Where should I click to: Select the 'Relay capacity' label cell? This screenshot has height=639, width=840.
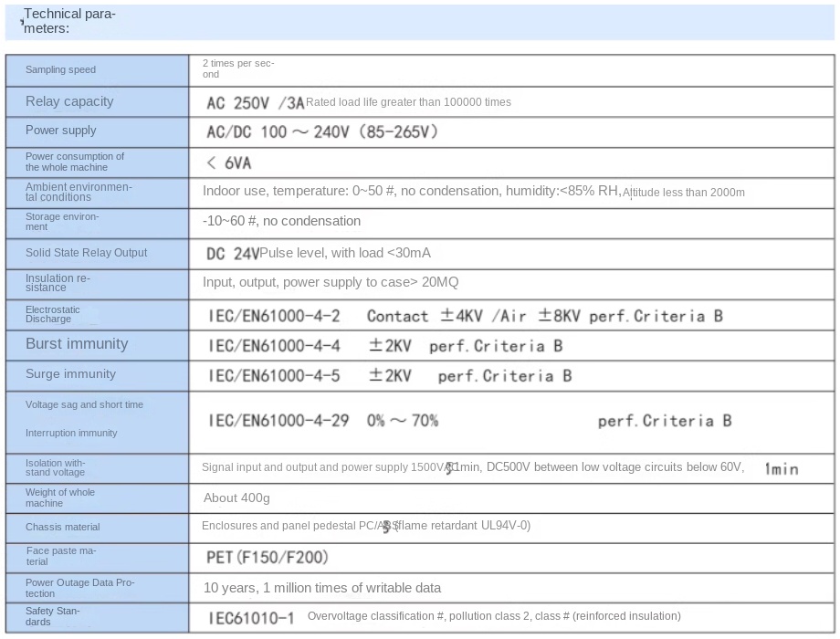pyautogui.click(x=69, y=101)
